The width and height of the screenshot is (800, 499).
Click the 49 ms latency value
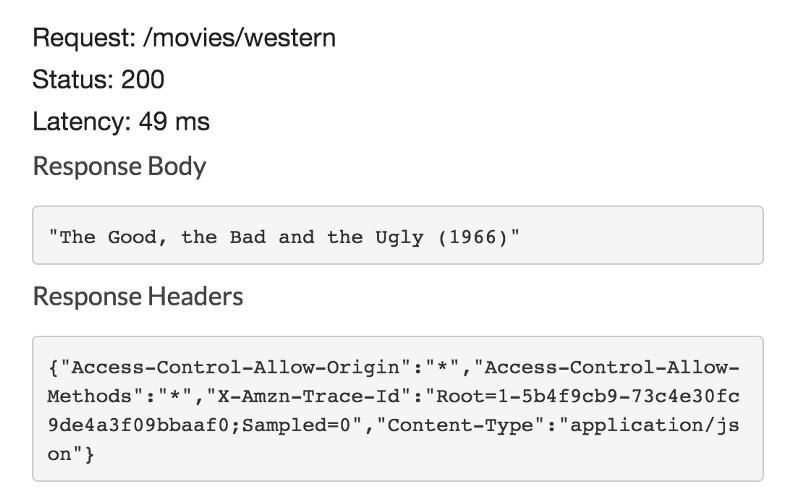pos(174,121)
